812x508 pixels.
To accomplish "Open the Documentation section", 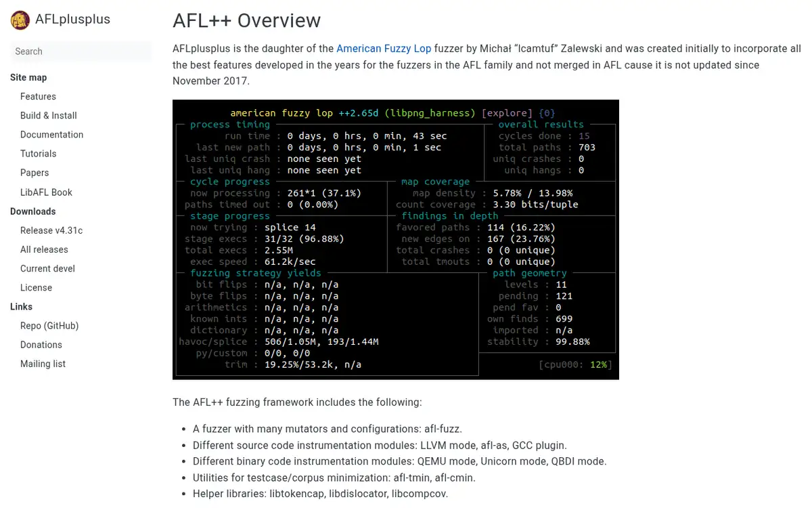I will (51, 135).
